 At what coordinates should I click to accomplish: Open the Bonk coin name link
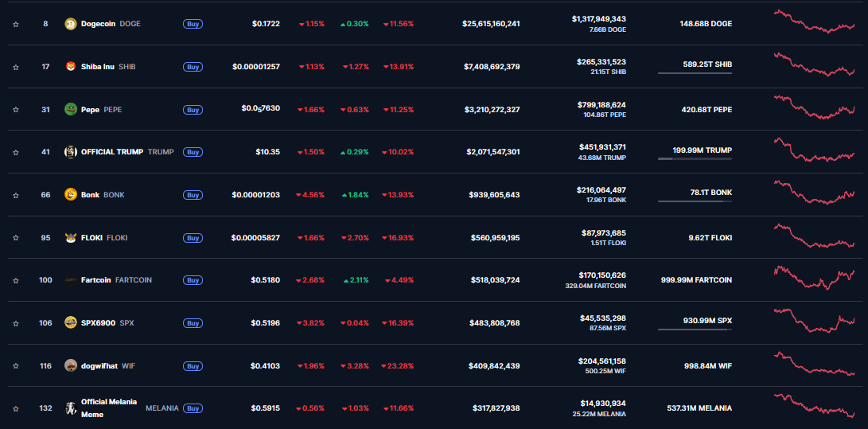[x=90, y=195]
